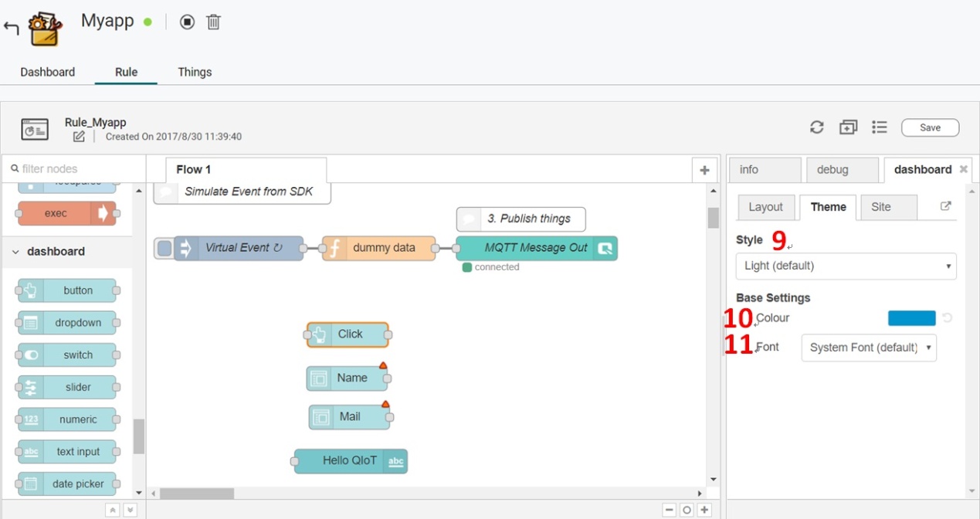Collapse the dashboard node category

click(x=15, y=252)
